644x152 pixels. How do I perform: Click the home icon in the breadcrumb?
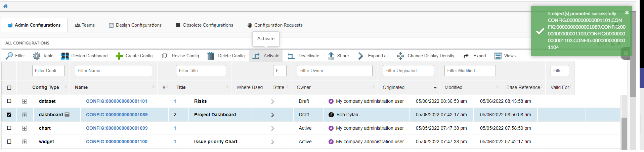[x=5, y=6]
